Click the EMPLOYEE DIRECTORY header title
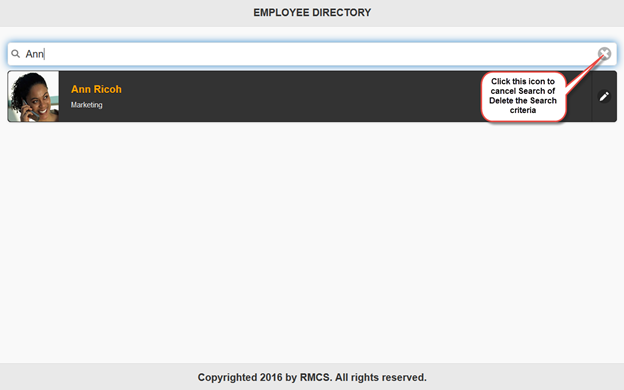624x390 pixels. [312, 13]
